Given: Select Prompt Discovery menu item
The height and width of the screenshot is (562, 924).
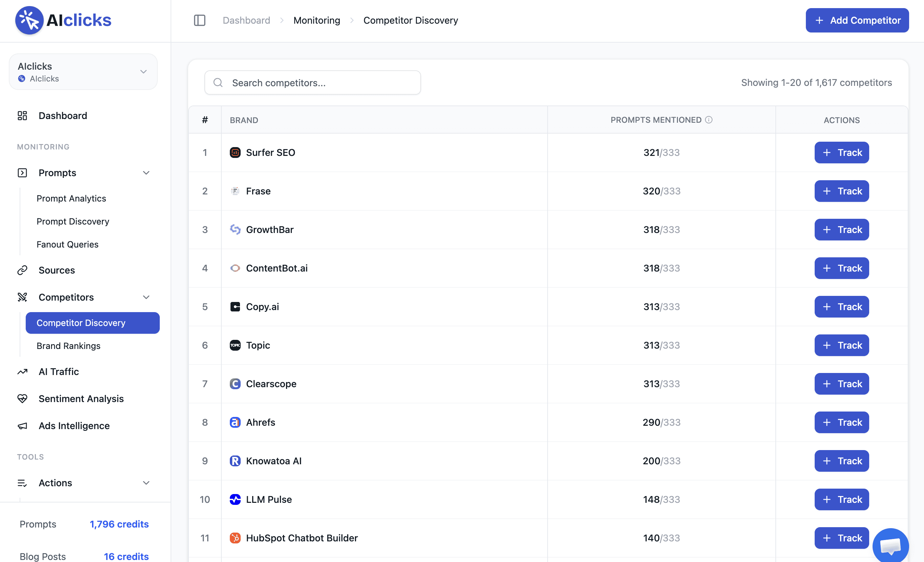Looking at the screenshot, I should (x=73, y=221).
